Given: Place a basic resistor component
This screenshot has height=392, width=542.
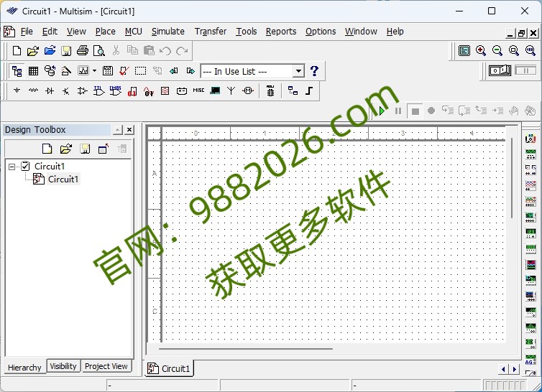Looking at the screenshot, I should click(33, 91).
